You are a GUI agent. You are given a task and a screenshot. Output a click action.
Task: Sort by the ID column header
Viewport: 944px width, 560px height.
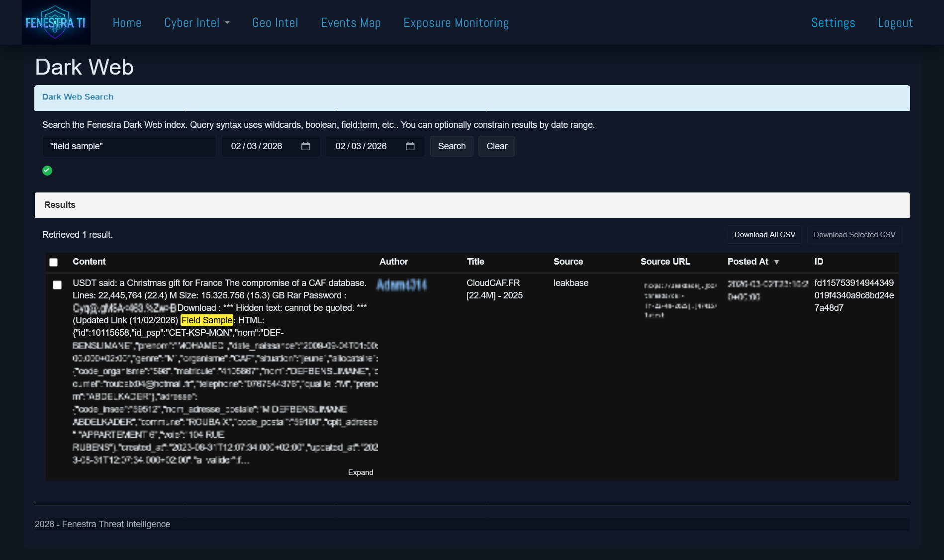[x=819, y=262]
